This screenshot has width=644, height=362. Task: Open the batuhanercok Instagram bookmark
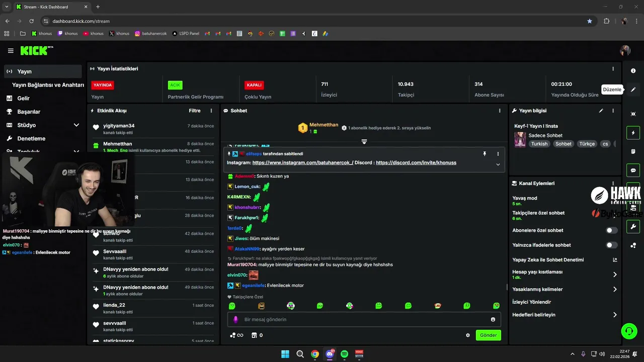click(151, 34)
